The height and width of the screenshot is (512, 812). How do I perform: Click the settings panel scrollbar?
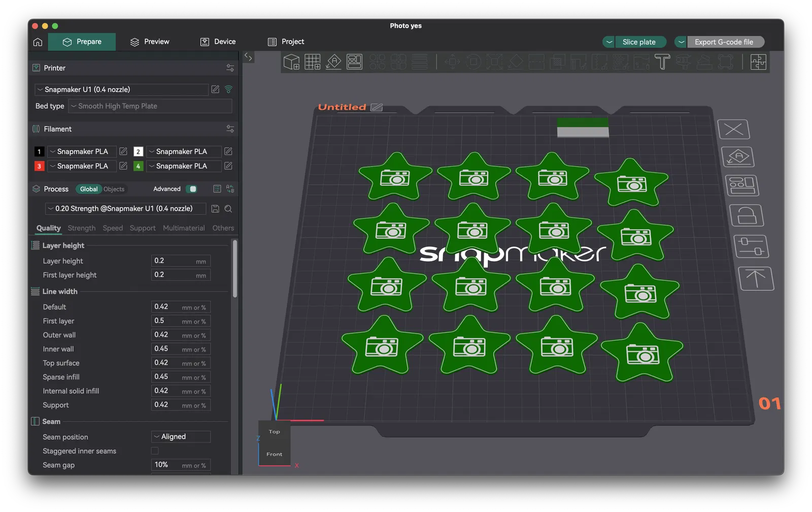(x=234, y=269)
